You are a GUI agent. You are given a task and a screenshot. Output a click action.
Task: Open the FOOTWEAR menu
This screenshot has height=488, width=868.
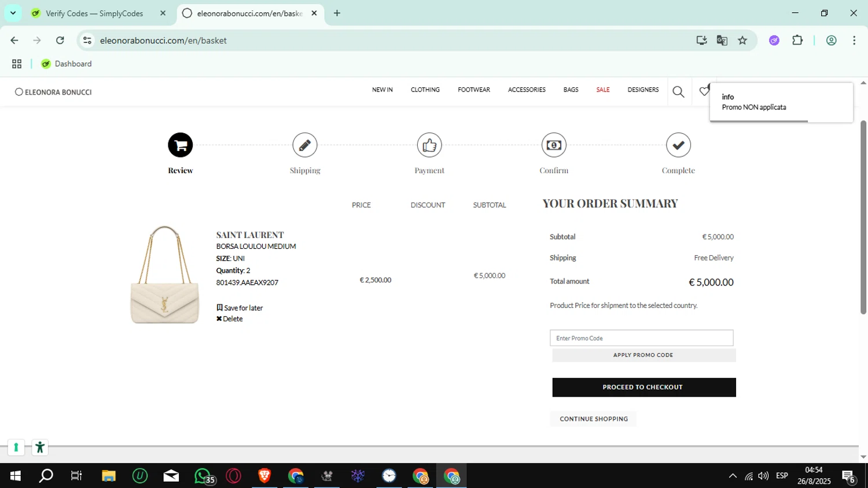(474, 90)
